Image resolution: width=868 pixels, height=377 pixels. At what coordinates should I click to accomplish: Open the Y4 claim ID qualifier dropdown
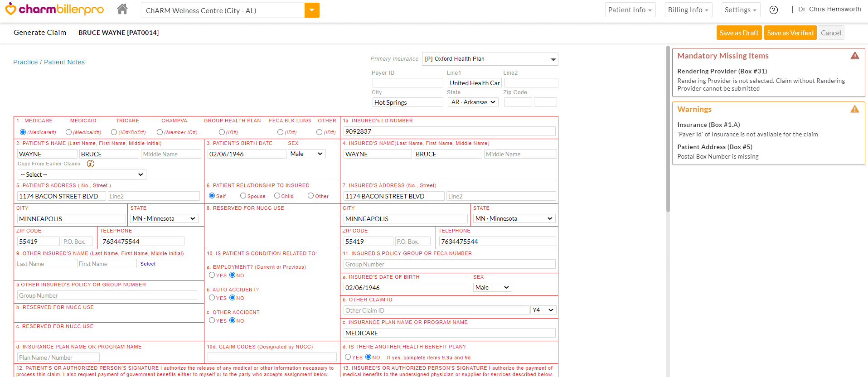[543, 310]
